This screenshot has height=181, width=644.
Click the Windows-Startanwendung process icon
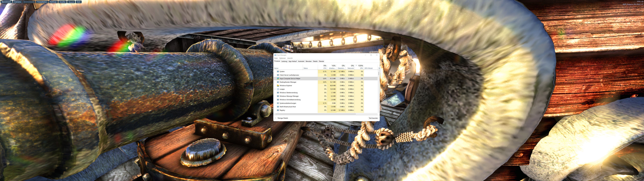coord(278,93)
